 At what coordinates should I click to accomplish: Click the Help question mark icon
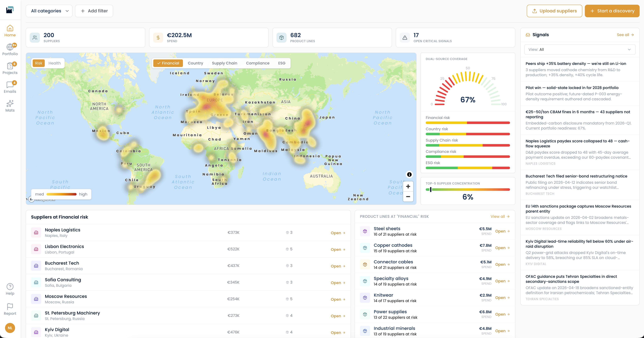10,287
